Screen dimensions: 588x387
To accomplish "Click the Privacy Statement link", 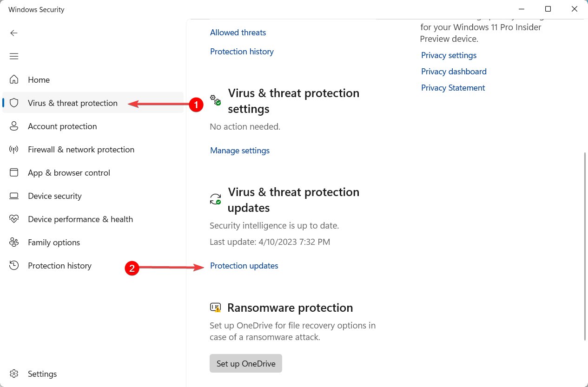I will [453, 88].
